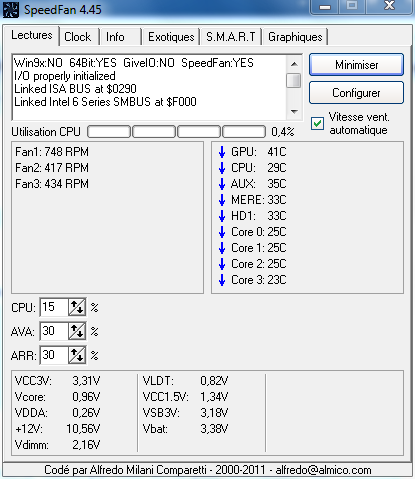Click the CPU 29C down-arrow icon
Viewport: 415px width, 479px height.
pos(222,168)
